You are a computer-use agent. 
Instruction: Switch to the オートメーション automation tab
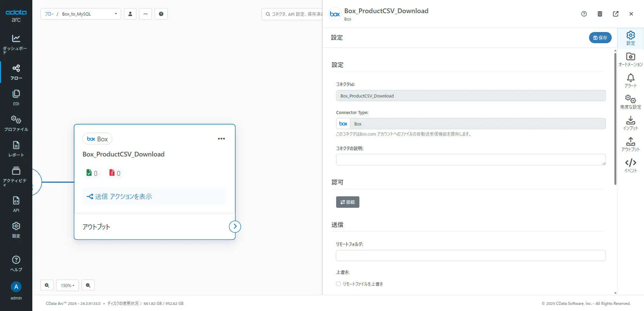coord(631,59)
